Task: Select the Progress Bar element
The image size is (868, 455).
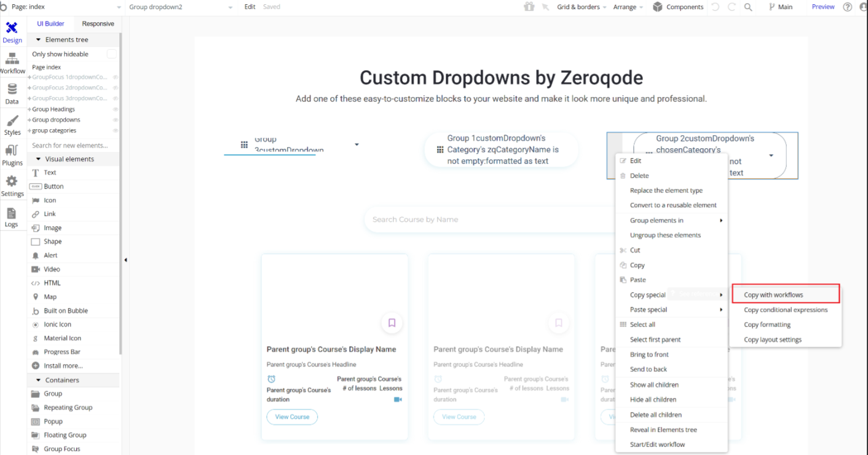Action: (x=61, y=352)
